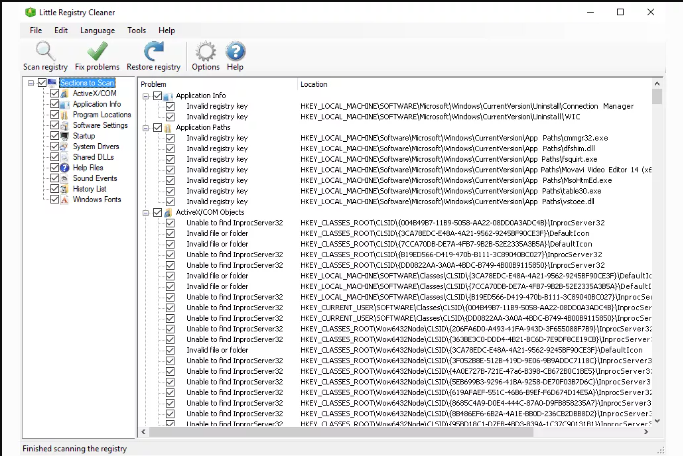Collapse the Application Info results group
The height and width of the screenshot is (456, 683).
click(x=146, y=96)
